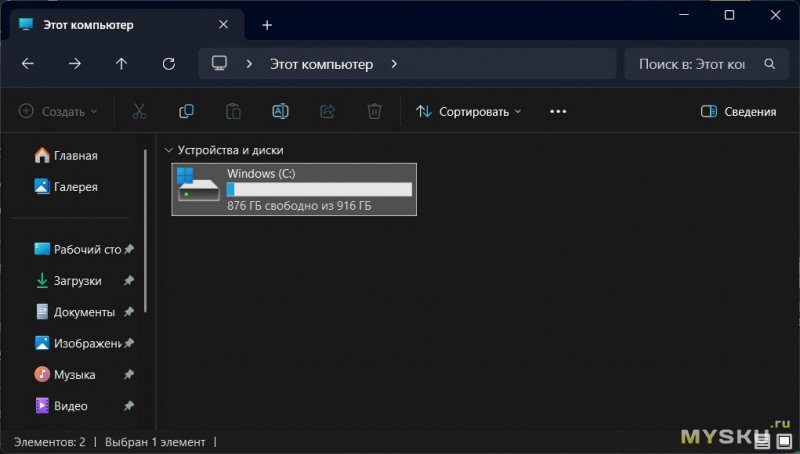The height and width of the screenshot is (454, 800).
Task: Unpin Загрузки from quick access
Action: click(x=129, y=281)
